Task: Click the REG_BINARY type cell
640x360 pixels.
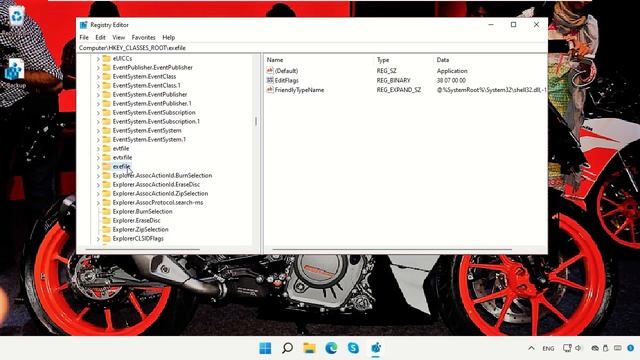Action: tap(393, 80)
